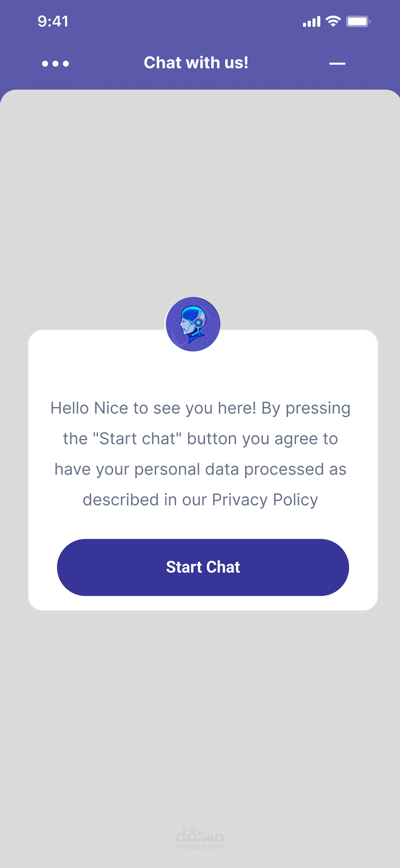Click the battery indicator icon
The image size is (400, 868).
point(358,22)
